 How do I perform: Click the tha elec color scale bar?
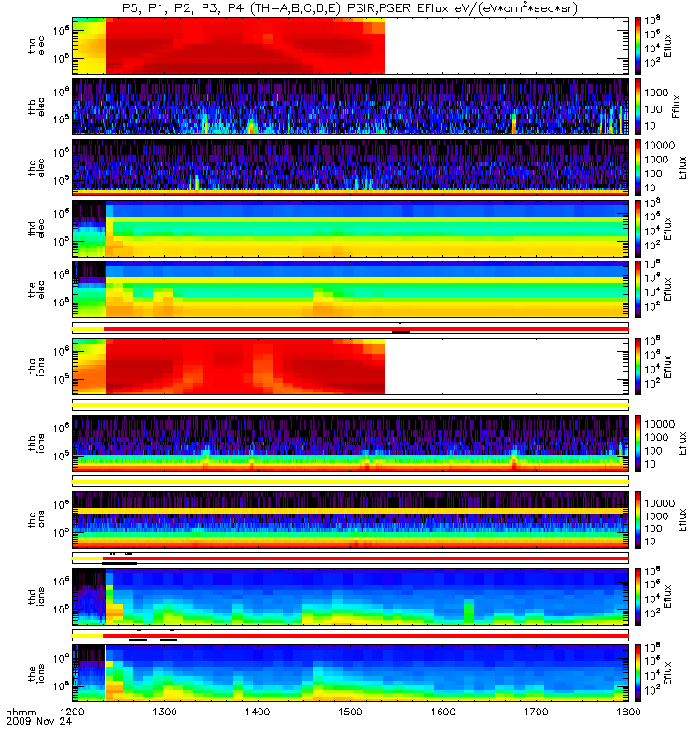(x=637, y=46)
